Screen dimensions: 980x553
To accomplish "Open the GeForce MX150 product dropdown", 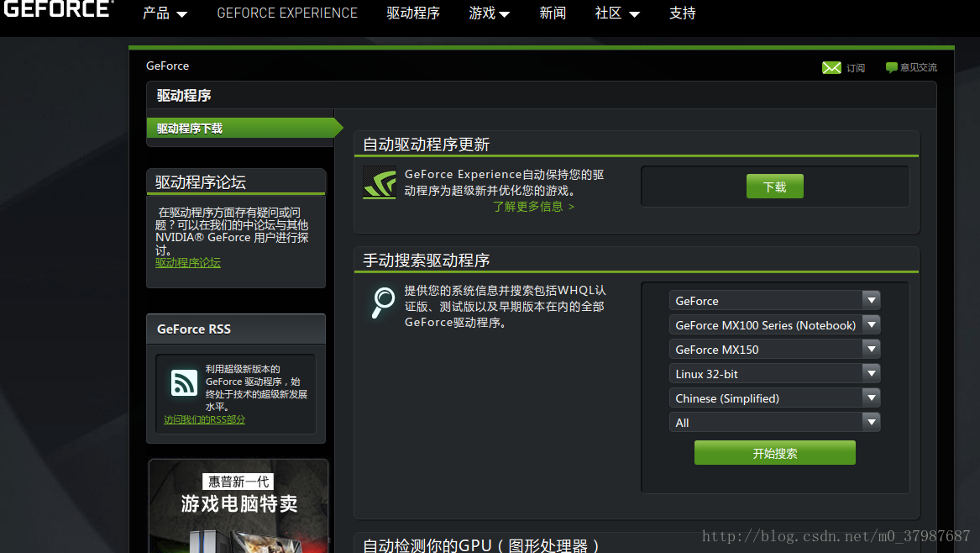I will pyautogui.click(x=774, y=349).
